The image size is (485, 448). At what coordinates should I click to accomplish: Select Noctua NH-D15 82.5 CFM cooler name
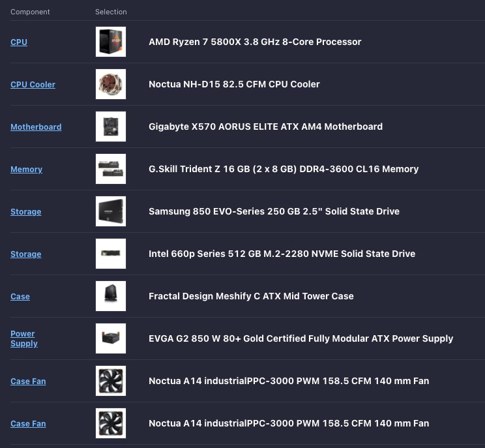tap(234, 84)
